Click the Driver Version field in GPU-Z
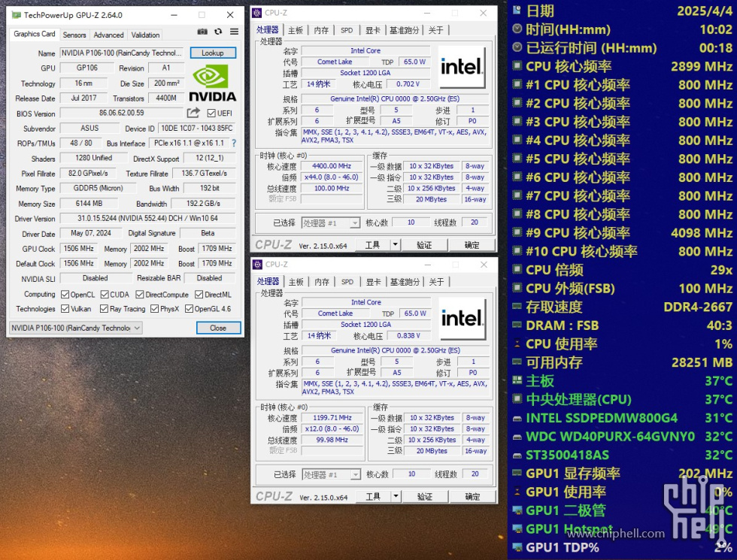Screen dimensions: 737x560 [147, 219]
